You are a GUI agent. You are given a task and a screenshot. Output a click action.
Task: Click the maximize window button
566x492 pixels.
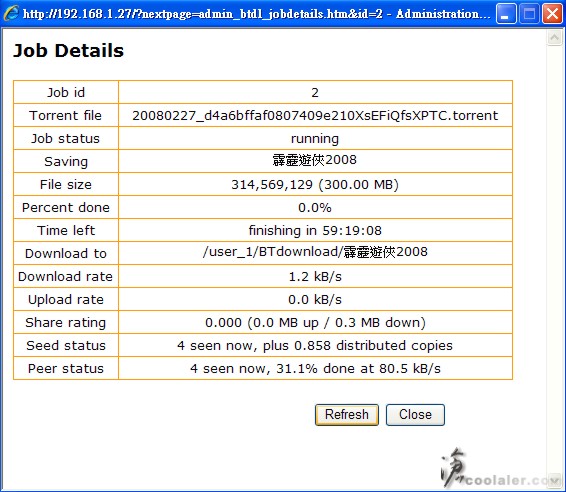[529, 14]
